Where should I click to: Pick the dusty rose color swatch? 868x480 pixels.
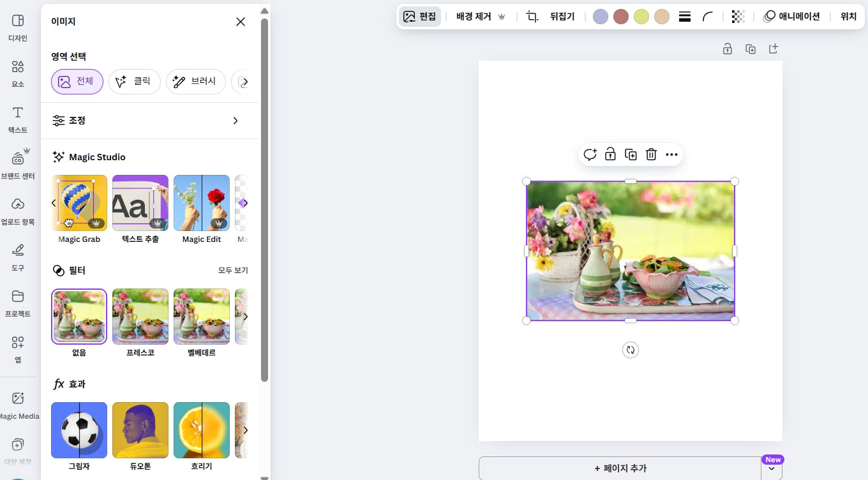tap(621, 17)
